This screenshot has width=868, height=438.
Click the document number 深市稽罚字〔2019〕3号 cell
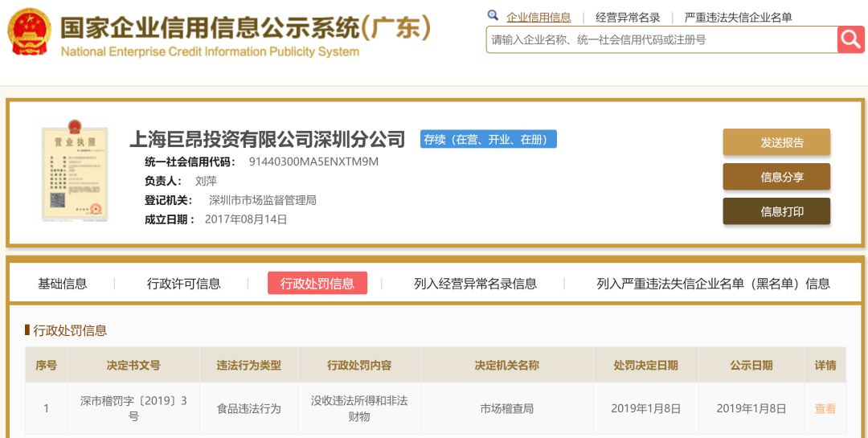(133, 408)
